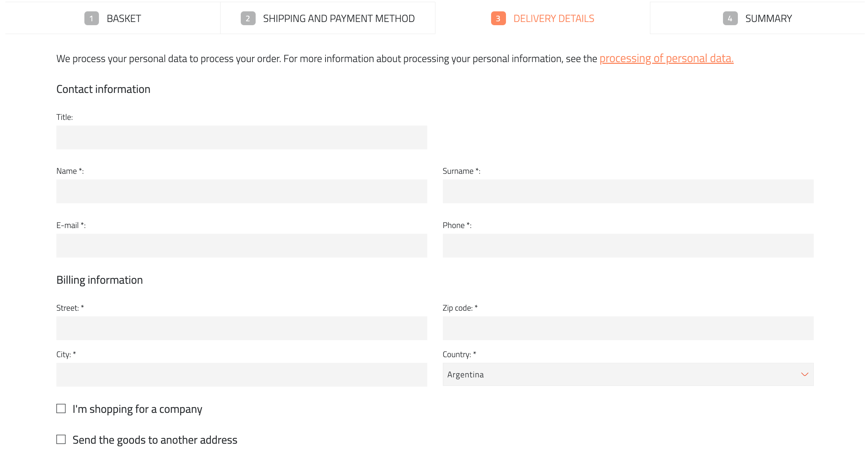Click the Surname text field
This screenshot has width=868, height=454.
point(628,192)
